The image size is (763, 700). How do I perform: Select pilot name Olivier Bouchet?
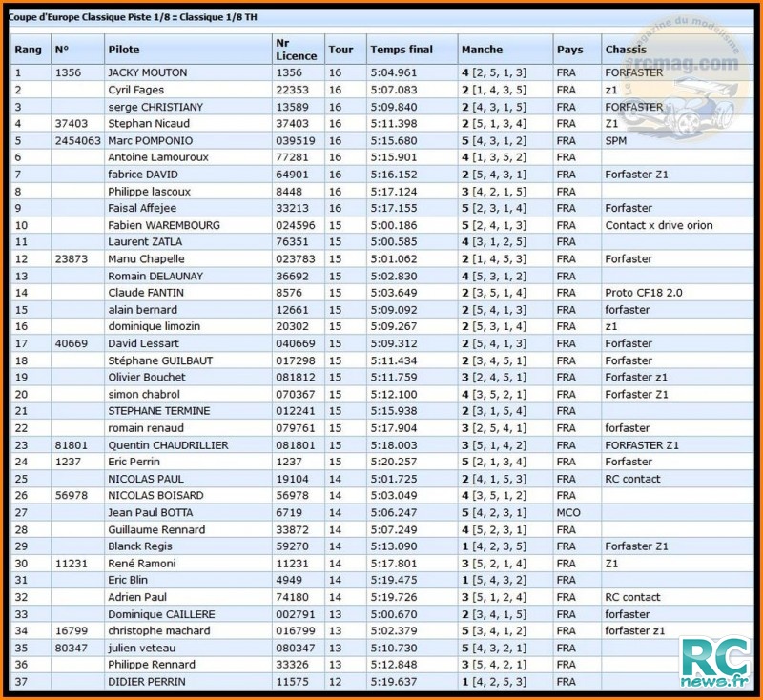point(147,378)
